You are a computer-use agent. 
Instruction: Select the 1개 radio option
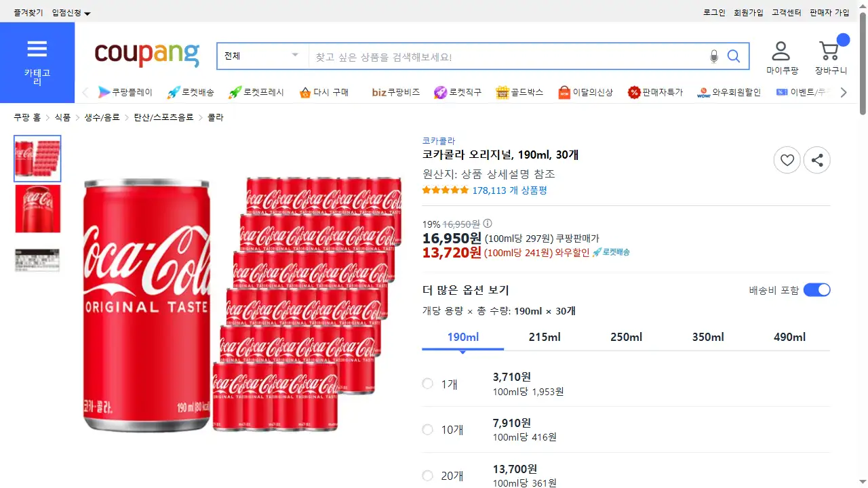point(427,384)
